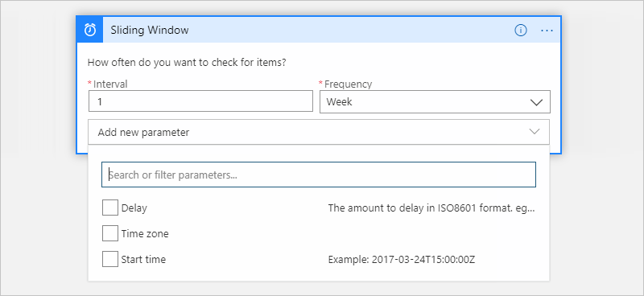
Task: Enable the Time zone checkbox
Action: tap(109, 233)
